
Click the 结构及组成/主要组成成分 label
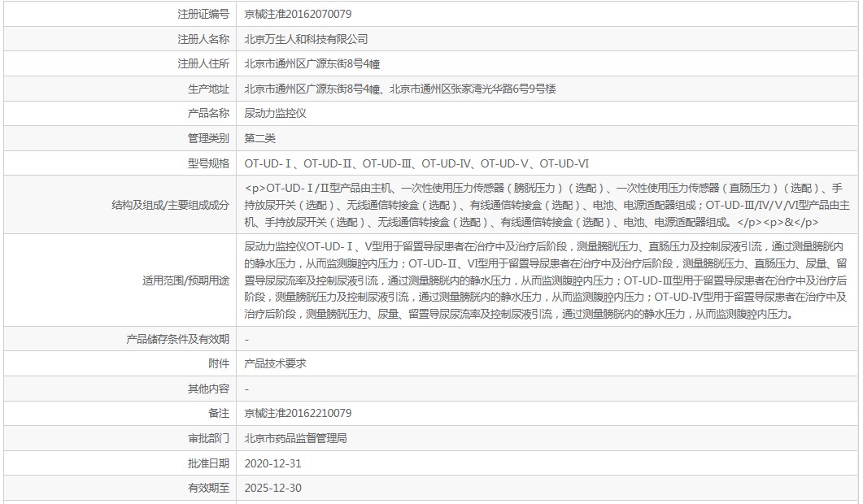click(170, 205)
